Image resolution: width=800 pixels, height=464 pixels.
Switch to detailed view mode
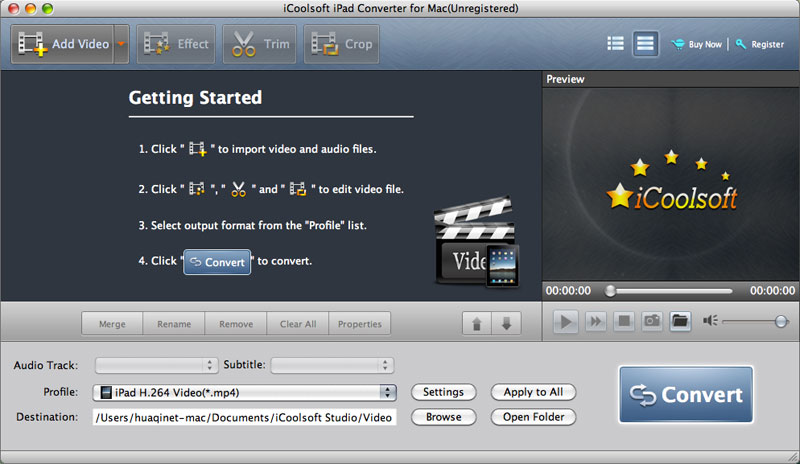[x=645, y=44]
